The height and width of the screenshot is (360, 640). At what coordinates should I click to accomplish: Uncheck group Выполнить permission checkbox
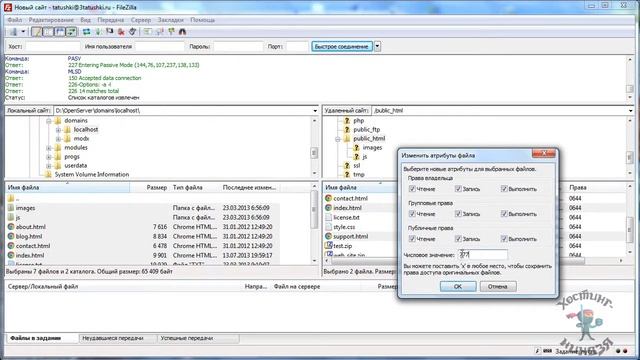click(x=504, y=213)
